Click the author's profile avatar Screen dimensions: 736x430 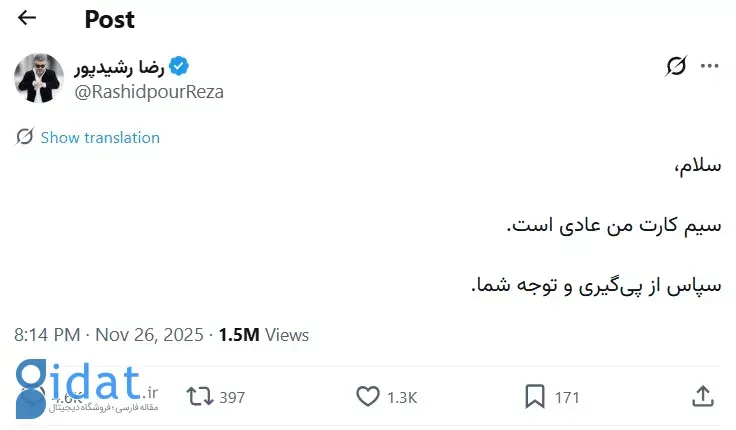(39, 78)
